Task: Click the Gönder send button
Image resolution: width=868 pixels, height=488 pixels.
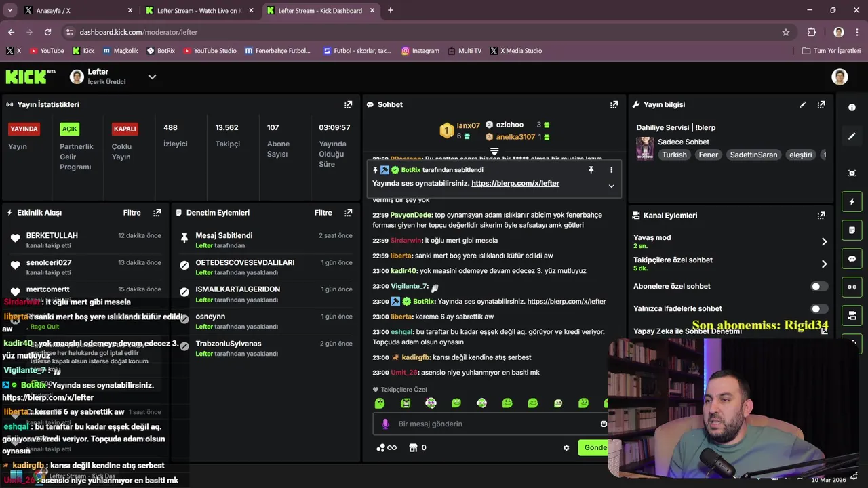Action: tap(595, 448)
